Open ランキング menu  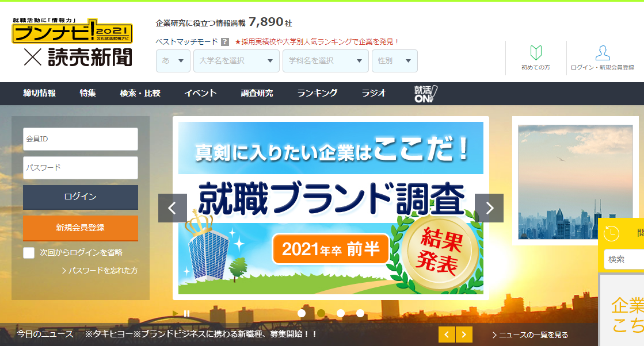coord(317,93)
